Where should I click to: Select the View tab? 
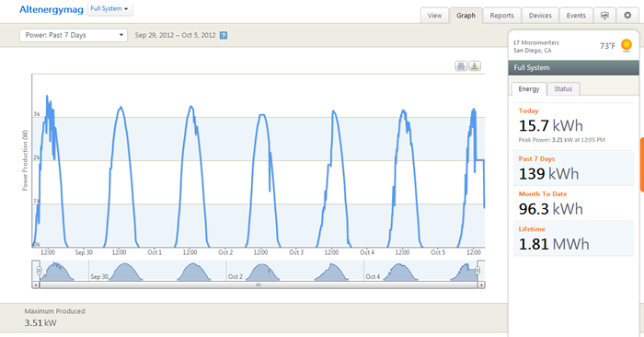(434, 16)
